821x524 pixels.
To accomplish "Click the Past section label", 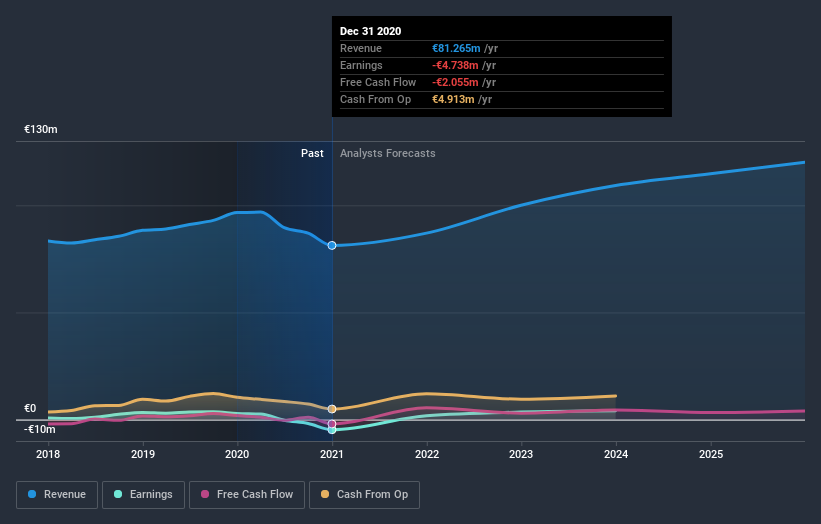I will point(312,153).
